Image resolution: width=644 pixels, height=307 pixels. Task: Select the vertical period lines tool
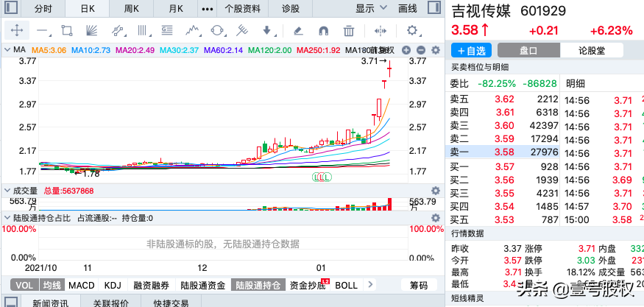tap(143, 30)
